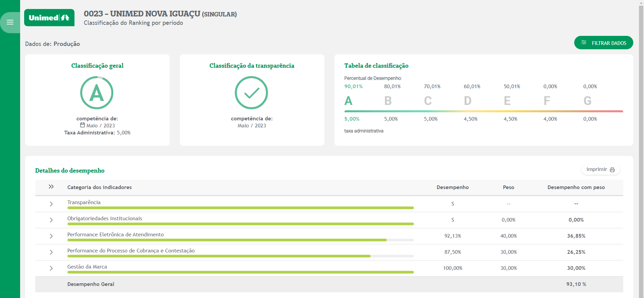This screenshot has height=298, width=644.
Task: Open the hamburger side menu
Action: point(10,22)
